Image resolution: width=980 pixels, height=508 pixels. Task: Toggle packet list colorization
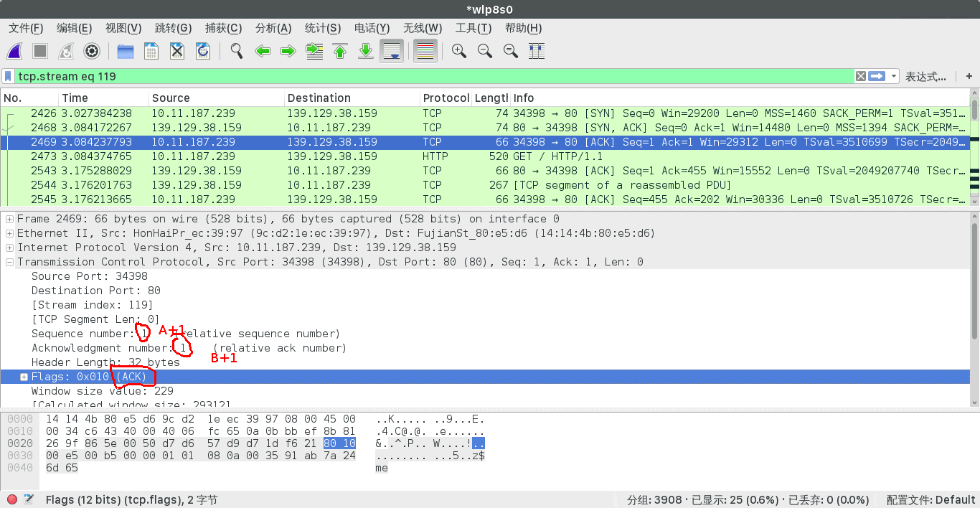425,51
